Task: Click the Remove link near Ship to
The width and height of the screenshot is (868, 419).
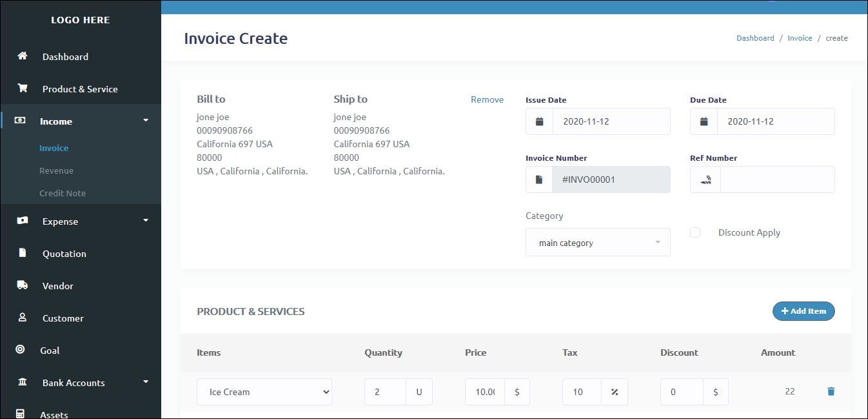Action: (487, 99)
